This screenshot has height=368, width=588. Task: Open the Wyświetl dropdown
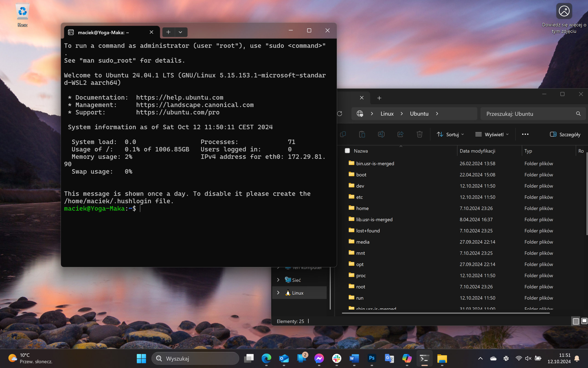[x=492, y=134]
